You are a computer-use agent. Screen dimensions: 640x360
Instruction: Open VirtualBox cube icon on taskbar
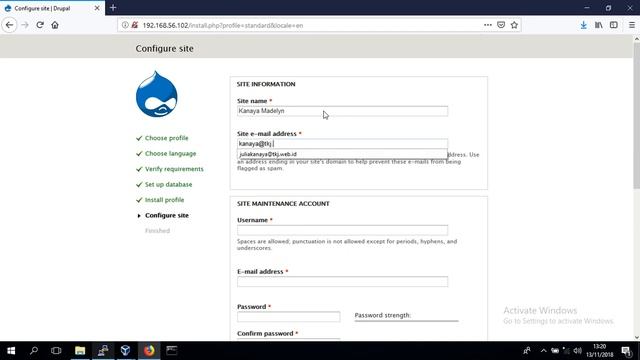click(125, 351)
